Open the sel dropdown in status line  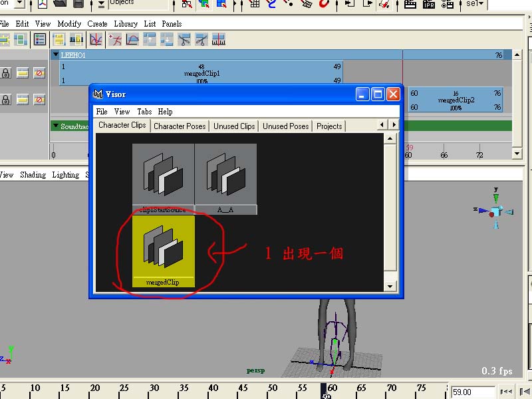[x=475, y=4]
